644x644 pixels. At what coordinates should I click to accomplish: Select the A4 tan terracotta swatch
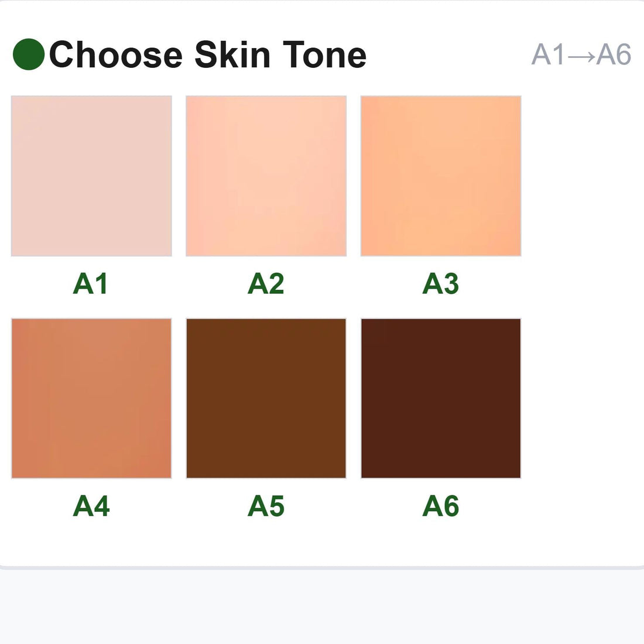click(x=91, y=398)
